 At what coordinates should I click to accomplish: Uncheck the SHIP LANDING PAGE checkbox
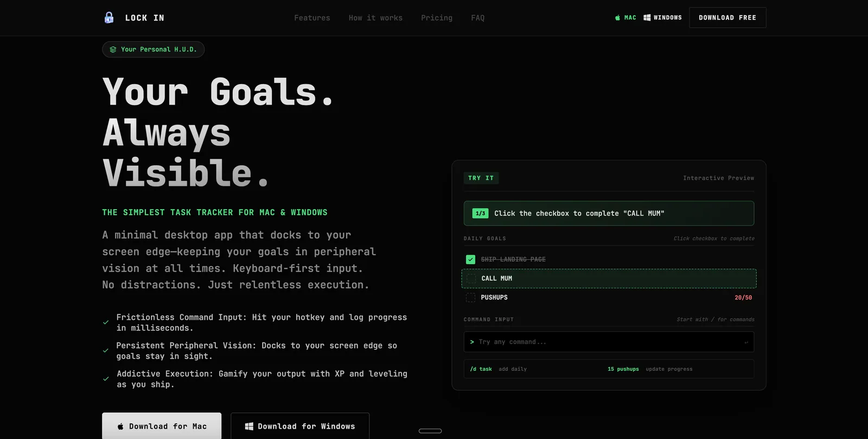[470, 260]
